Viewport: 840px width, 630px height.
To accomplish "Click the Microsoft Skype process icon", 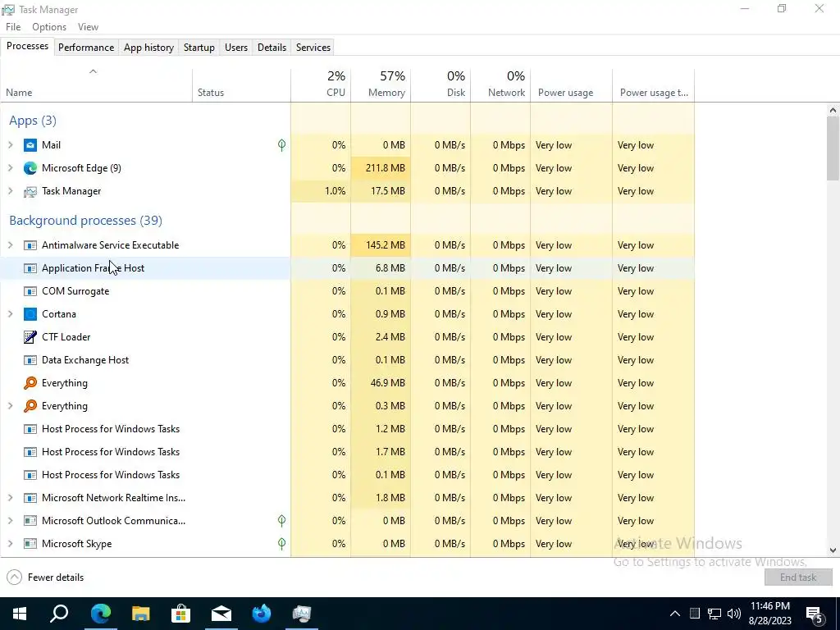I will pyautogui.click(x=30, y=544).
